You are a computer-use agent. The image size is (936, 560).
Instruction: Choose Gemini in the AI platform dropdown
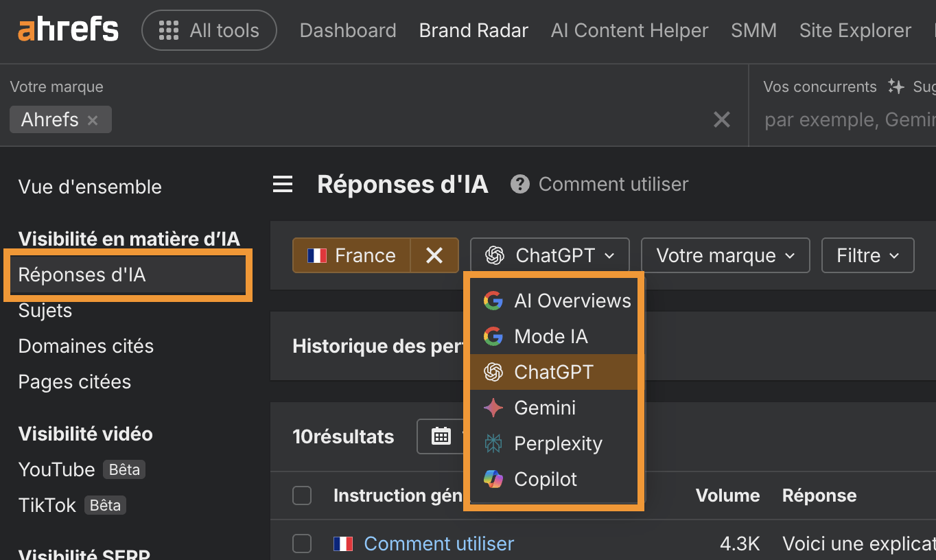click(x=544, y=407)
